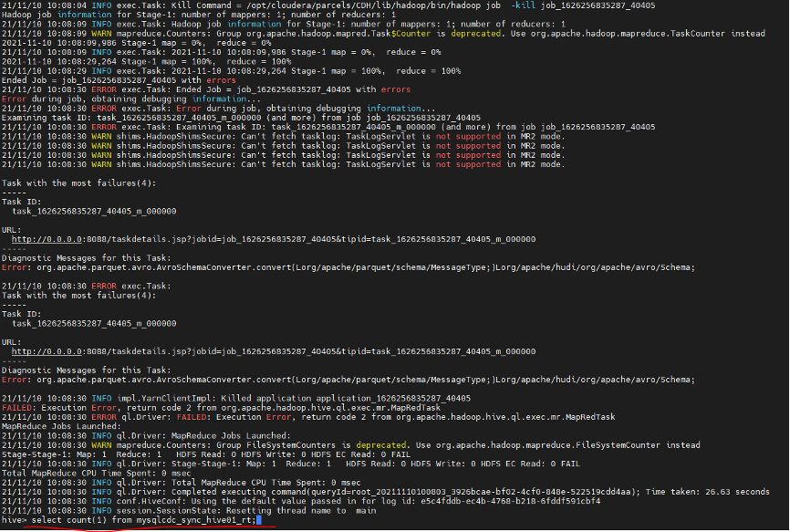Click the Total MapReduce CPU Time line
790x532 pixels.
[119, 472]
